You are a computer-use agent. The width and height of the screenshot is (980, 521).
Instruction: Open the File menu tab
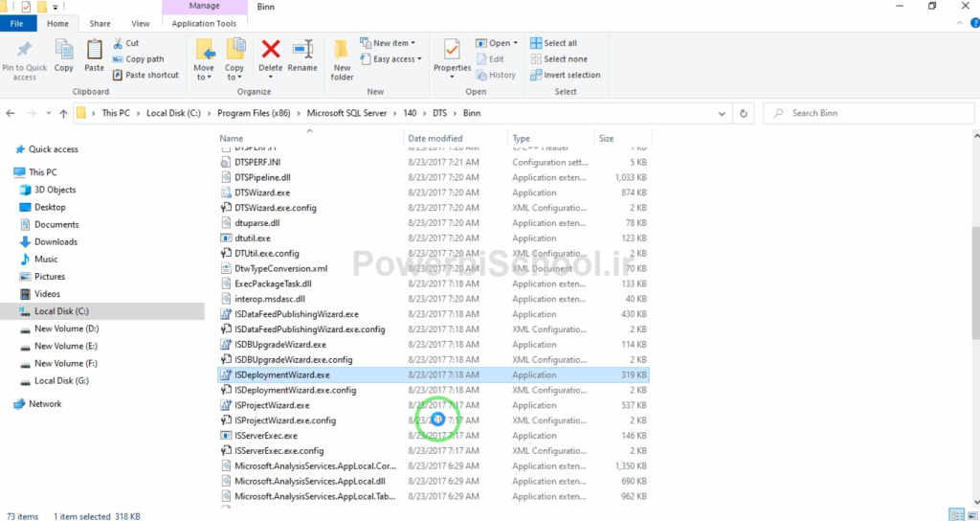17,23
